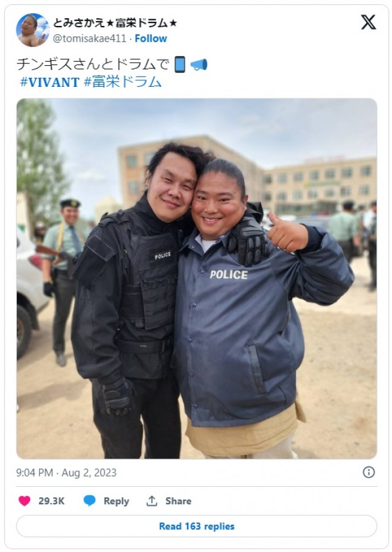Click the smartphone emoji in tweet
This screenshot has height=552, width=392.
(180, 65)
